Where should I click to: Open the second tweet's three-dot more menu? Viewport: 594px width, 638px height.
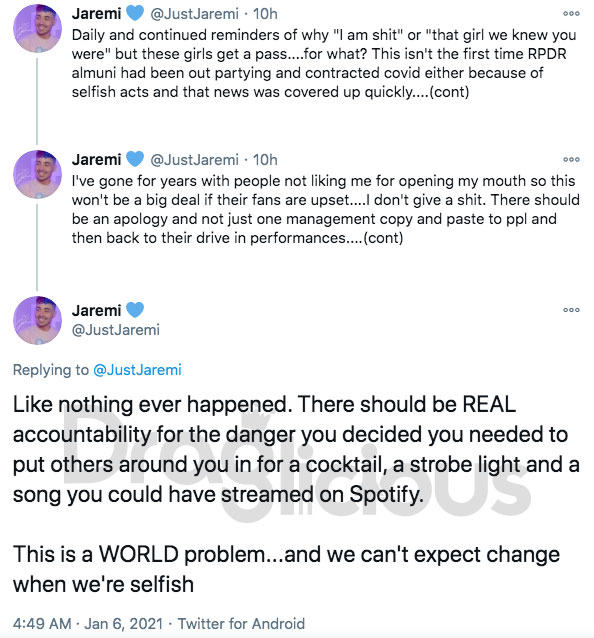571,160
